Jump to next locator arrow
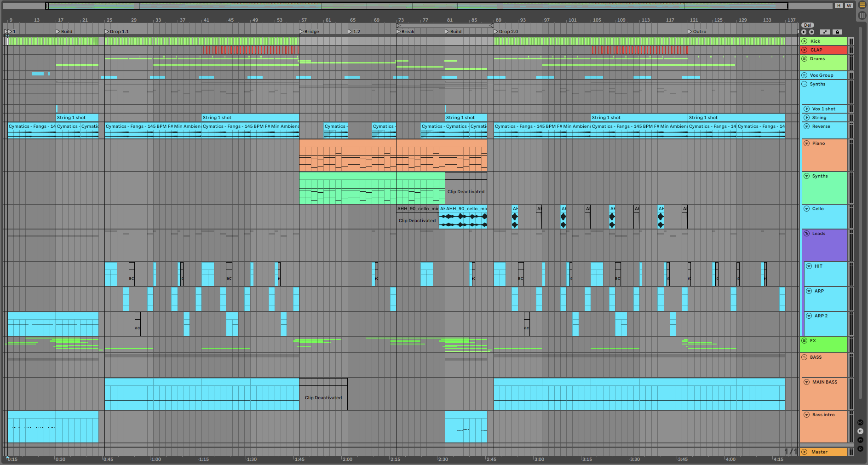 coord(812,32)
